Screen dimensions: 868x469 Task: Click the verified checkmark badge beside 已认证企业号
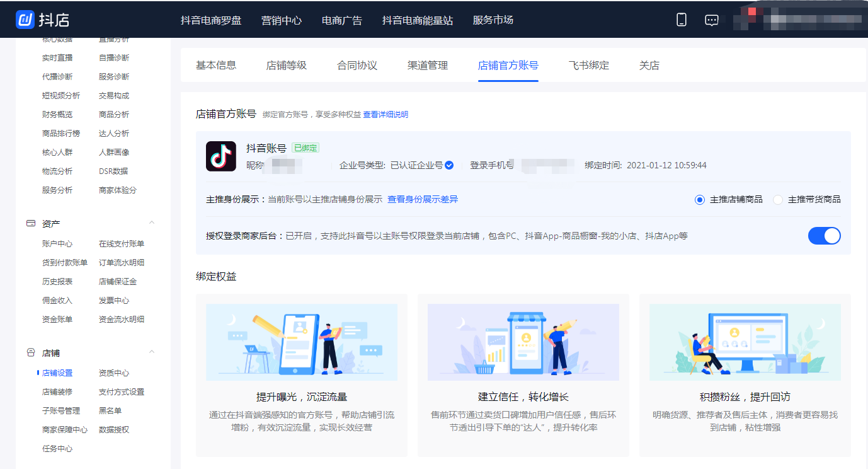pos(449,165)
